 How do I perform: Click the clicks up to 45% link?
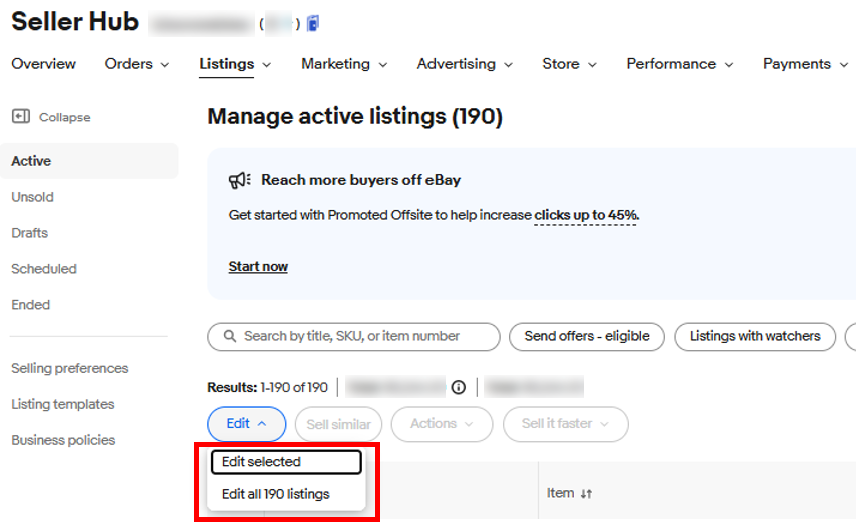click(x=586, y=216)
